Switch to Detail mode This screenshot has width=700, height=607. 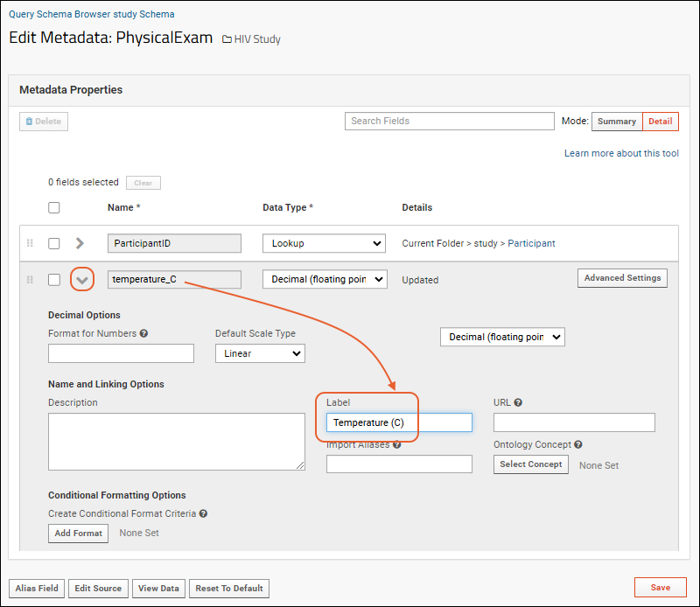[661, 122]
